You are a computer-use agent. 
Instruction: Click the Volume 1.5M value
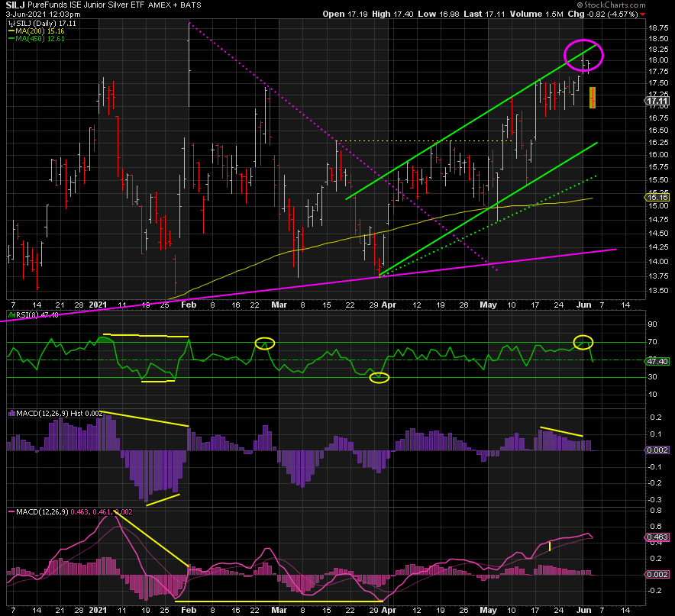point(536,14)
